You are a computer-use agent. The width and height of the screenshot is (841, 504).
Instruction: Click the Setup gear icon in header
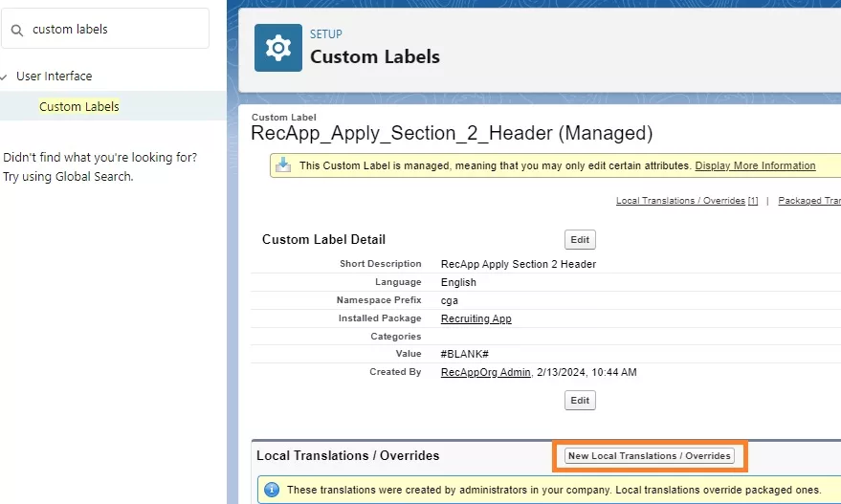click(278, 48)
